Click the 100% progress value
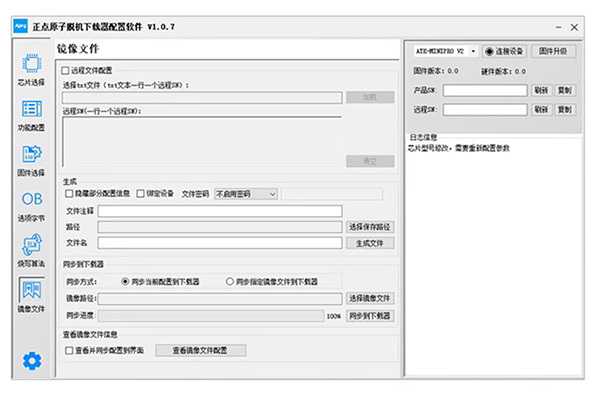Screen dimensions: 600x400 pos(334,316)
